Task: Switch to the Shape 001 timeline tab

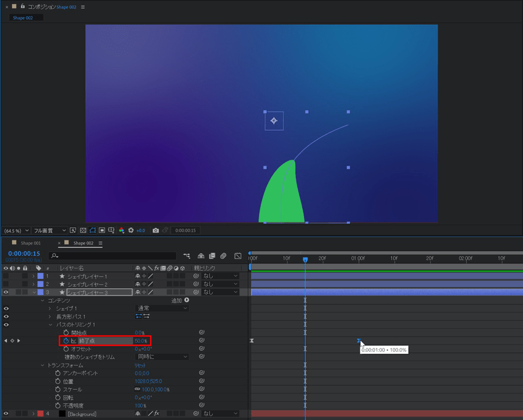Action: coord(31,243)
